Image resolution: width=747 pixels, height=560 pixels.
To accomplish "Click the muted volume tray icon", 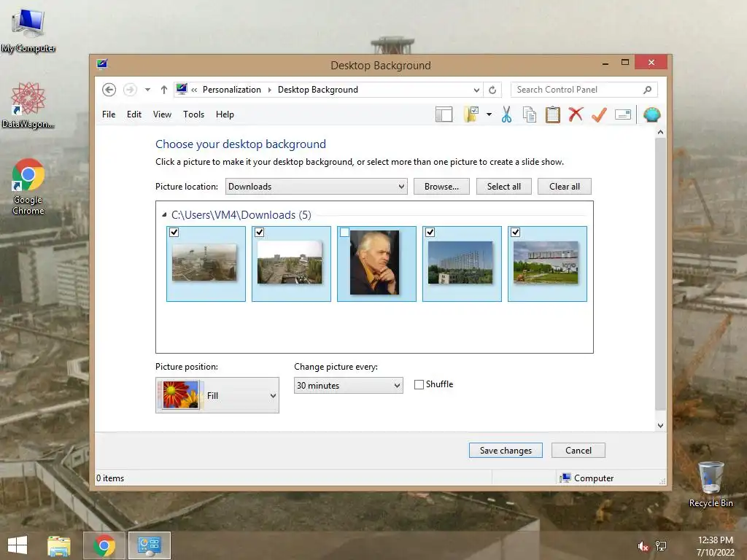I will (643, 546).
